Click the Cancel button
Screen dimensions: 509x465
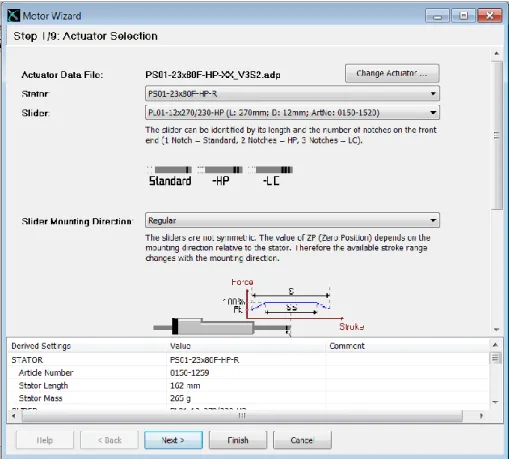pos(302,440)
